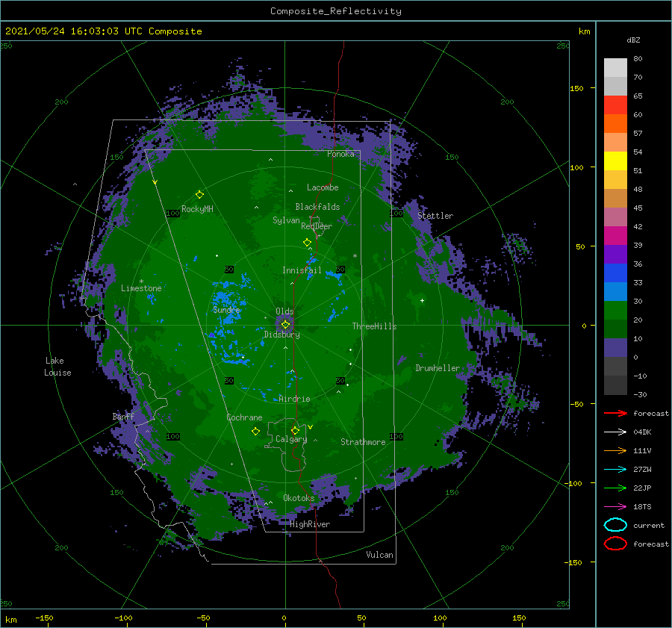Click the yellow diamond marker at Olds radar center
The width and height of the screenshot is (672, 628).
tap(285, 325)
